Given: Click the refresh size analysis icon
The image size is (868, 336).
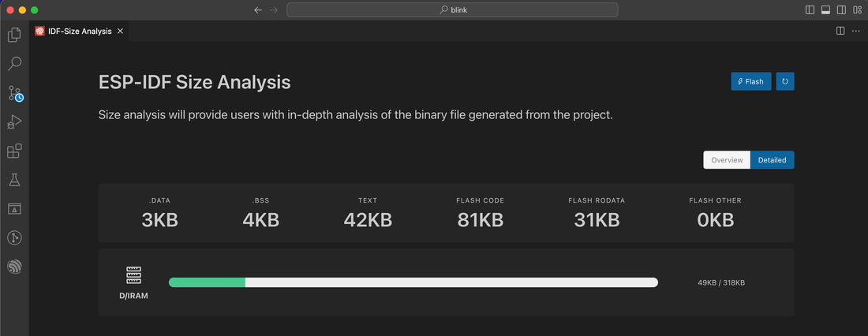Looking at the screenshot, I should point(785,81).
